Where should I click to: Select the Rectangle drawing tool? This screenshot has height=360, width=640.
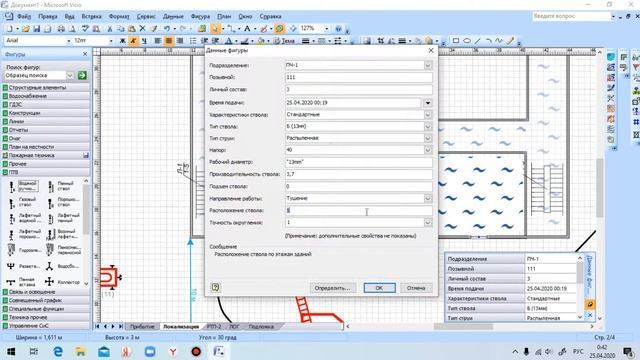(456, 41)
